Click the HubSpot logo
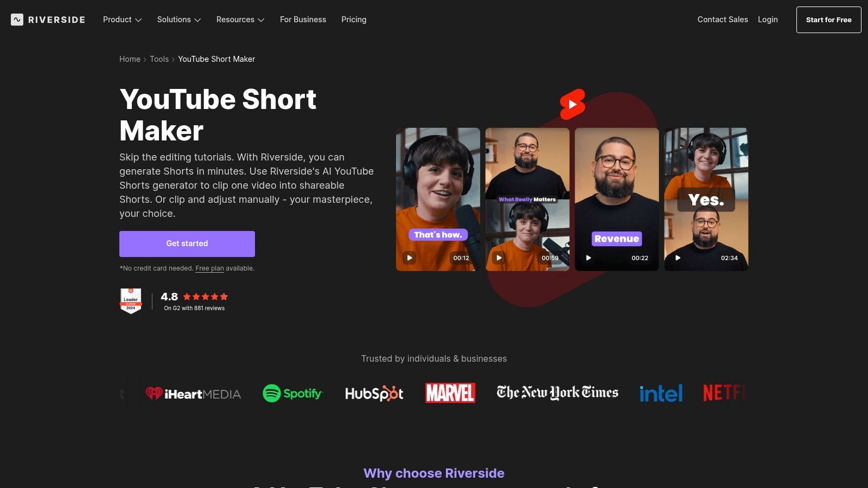868x488 pixels. [374, 394]
